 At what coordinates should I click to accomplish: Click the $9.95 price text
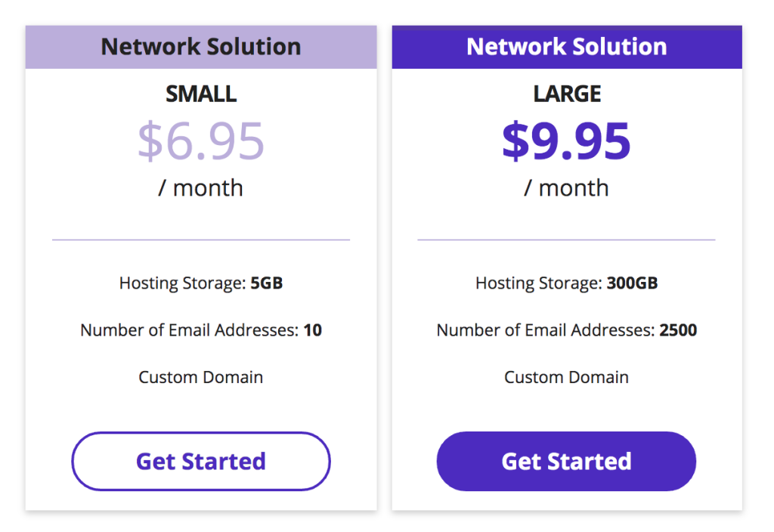pyautogui.click(x=566, y=141)
